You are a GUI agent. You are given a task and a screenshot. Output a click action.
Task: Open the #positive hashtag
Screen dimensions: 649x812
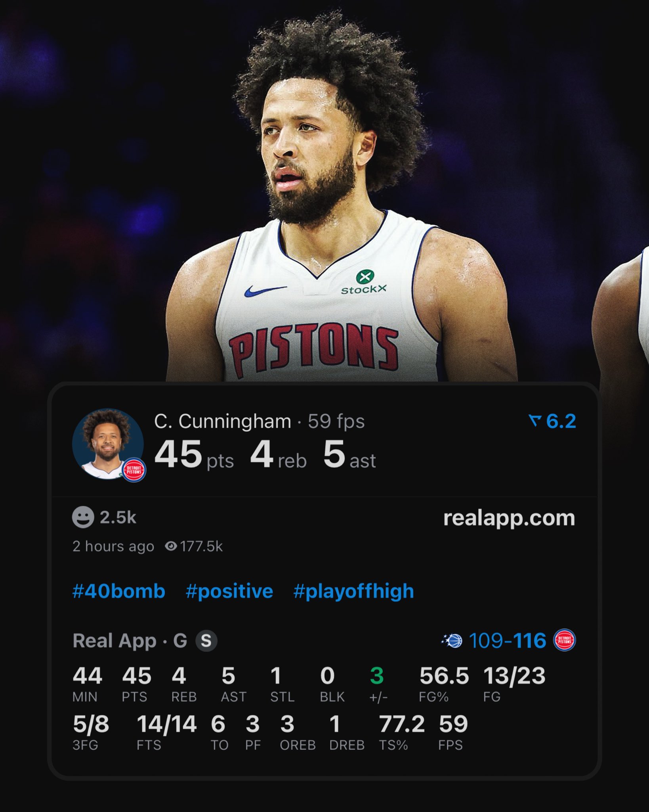click(x=229, y=592)
